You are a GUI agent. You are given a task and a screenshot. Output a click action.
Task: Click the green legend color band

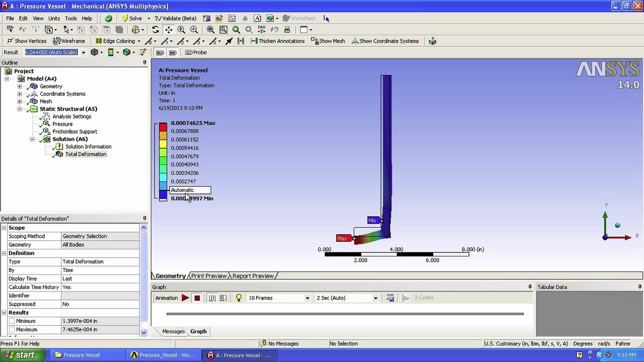coord(163,161)
